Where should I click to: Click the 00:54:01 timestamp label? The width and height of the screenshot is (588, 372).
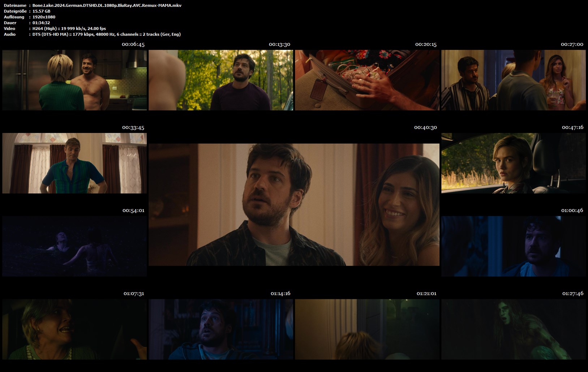[x=133, y=211]
